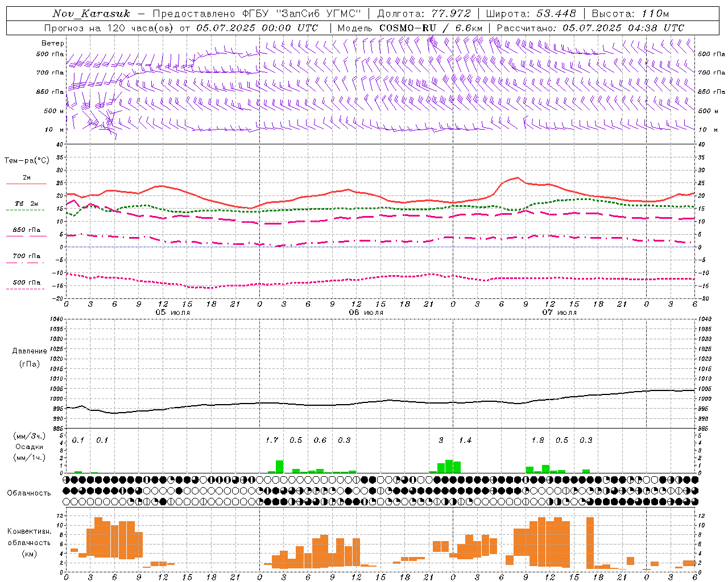Click the '(мм/1ч.)' hourly precipitation unit label
The image size is (728, 582).
point(28,458)
